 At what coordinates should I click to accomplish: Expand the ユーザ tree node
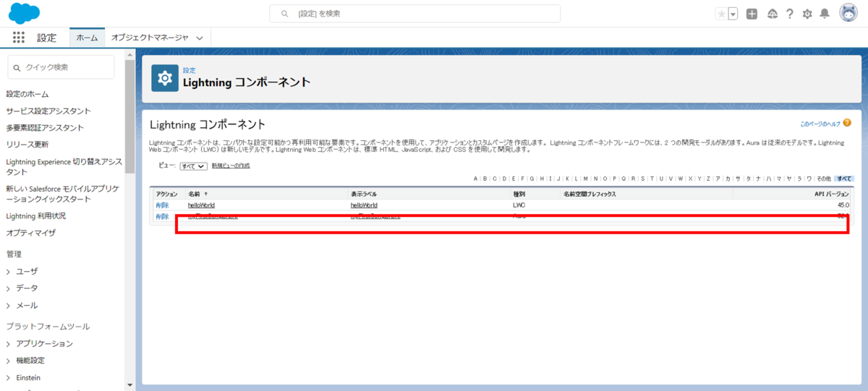(9, 272)
